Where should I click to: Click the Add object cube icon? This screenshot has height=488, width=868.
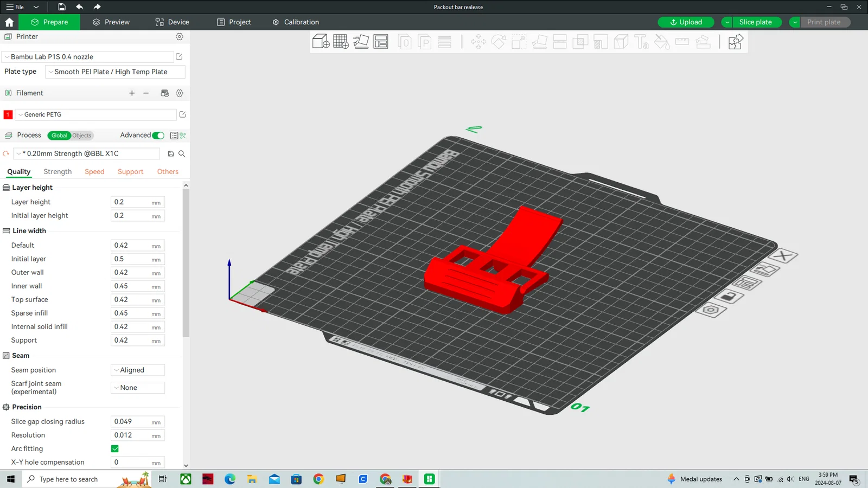coord(321,42)
